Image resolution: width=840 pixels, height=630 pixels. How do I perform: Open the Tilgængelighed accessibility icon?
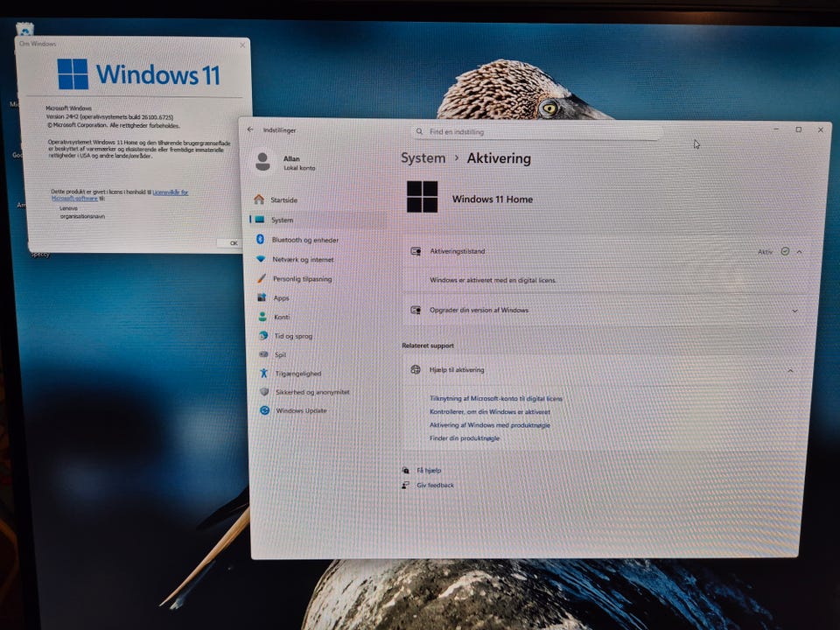coord(263,373)
